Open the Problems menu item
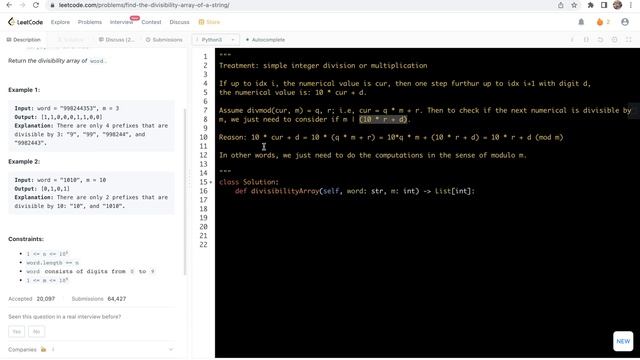The width and height of the screenshot is (640, 360). click(90, 22)
